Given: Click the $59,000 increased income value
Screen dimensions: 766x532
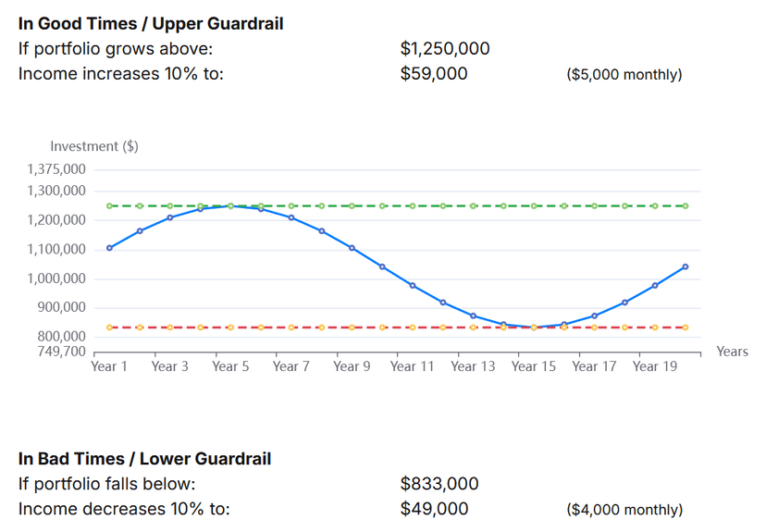Looking at the screenshot, I should click(434, 74).
